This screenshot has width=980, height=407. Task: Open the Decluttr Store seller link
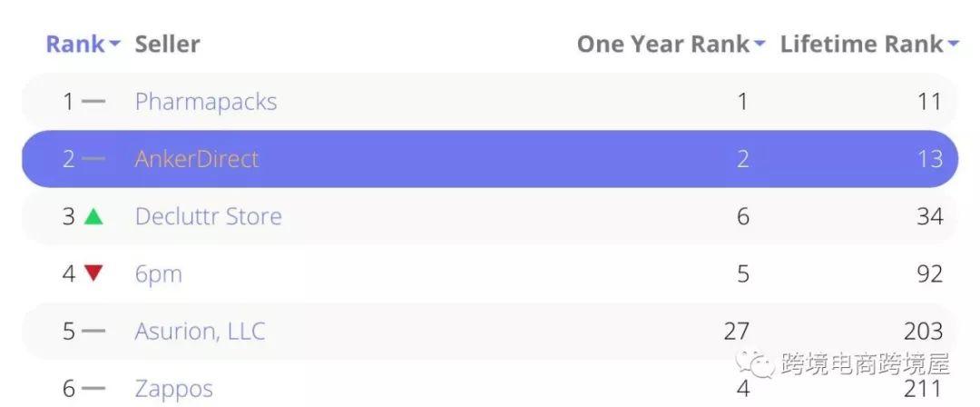click(208, 216)
